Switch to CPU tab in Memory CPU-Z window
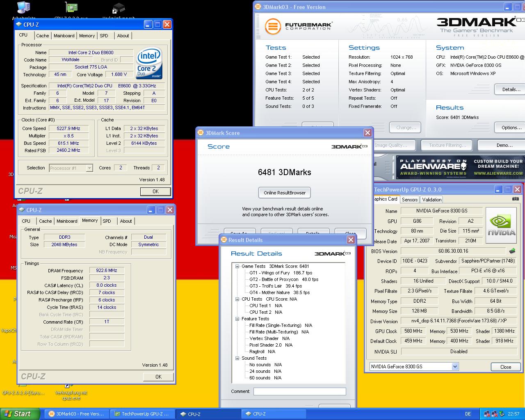The width and height of the screenshot is (525, 420). click(x=26, y=221)
